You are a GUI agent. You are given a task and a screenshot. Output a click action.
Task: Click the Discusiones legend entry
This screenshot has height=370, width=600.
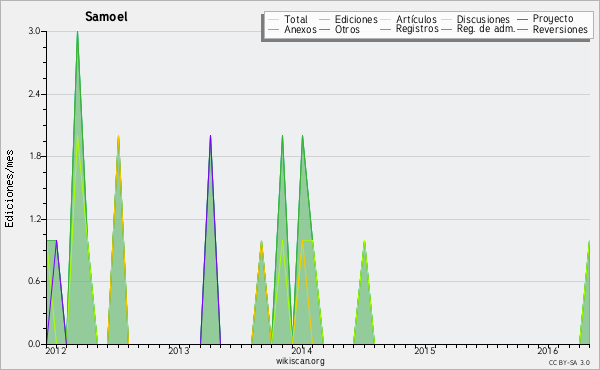point(475,19)
